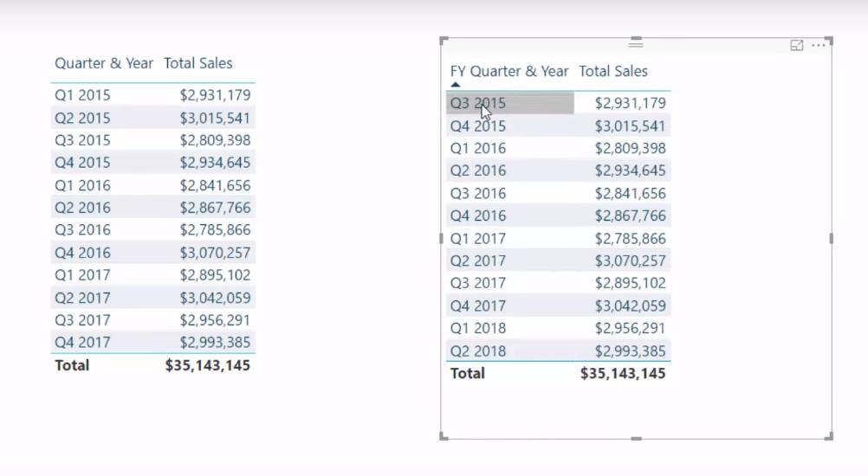This screenshot has width=868, height=476.
Task: Sort left table by Quarter & Year header
Action: pyautogui.click(x=103, y=63)
